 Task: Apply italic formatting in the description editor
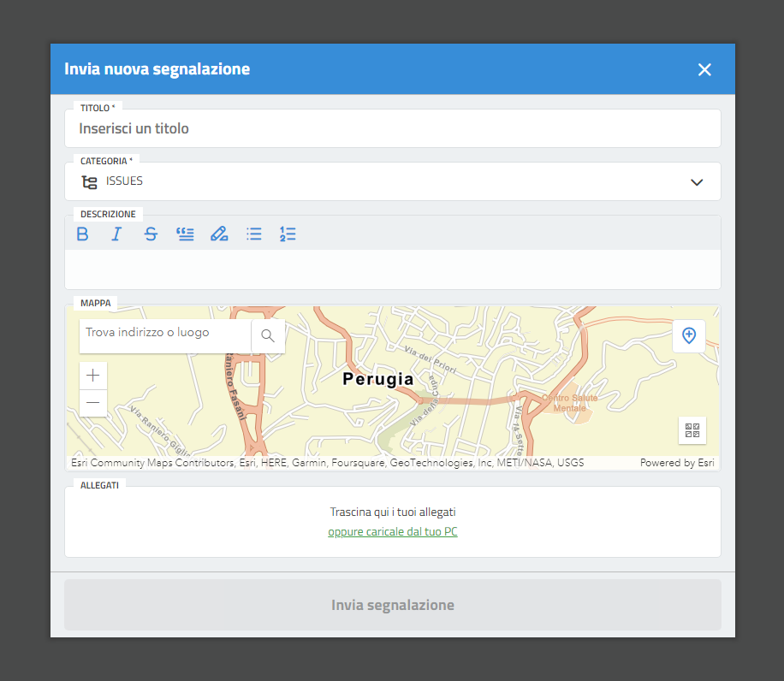(116, 234)
